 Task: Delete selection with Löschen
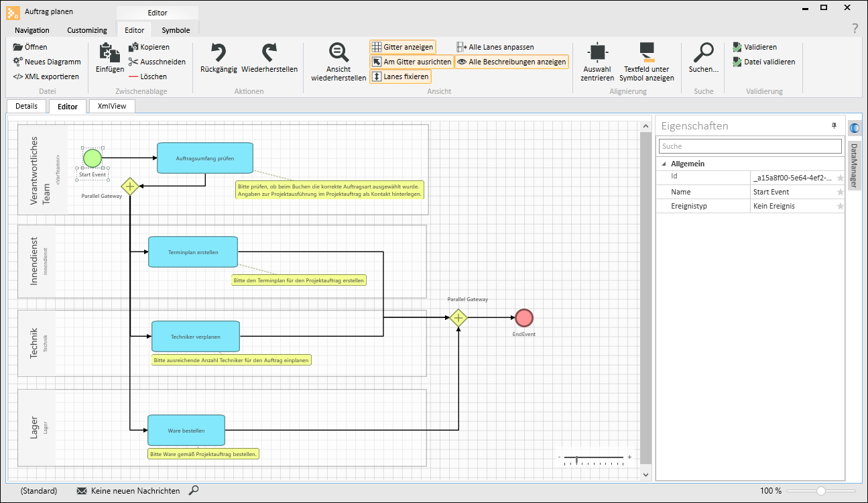click(x=148, y=76)
